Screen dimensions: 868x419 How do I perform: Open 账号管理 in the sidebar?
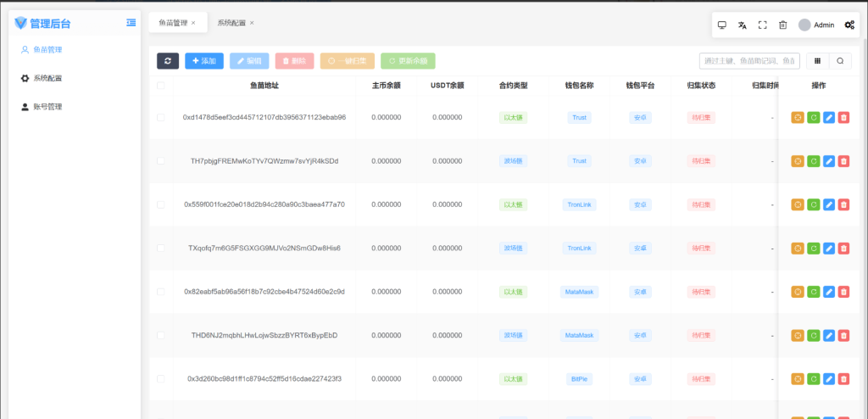tap(75, 107)
